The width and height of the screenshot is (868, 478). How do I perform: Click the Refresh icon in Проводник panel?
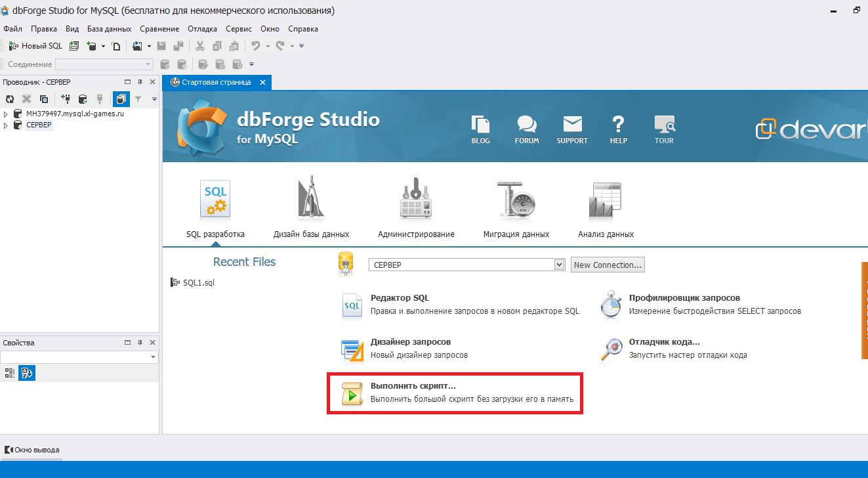click(x=10, y=99)
